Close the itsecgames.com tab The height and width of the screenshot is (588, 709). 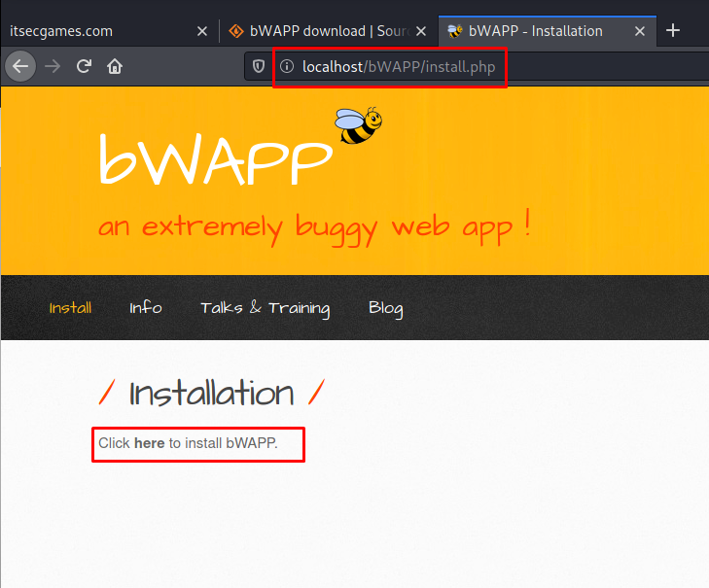pyautogui.click(x=202, y=31)
